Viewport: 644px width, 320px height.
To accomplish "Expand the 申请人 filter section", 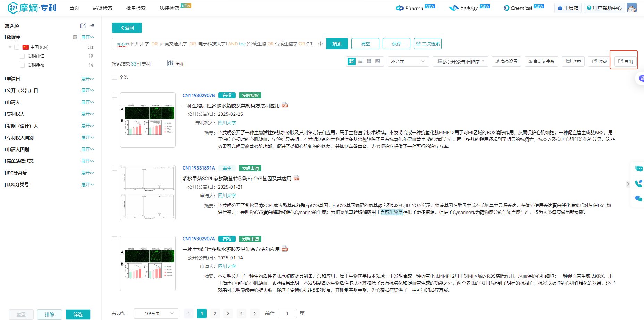I will 87,102.
